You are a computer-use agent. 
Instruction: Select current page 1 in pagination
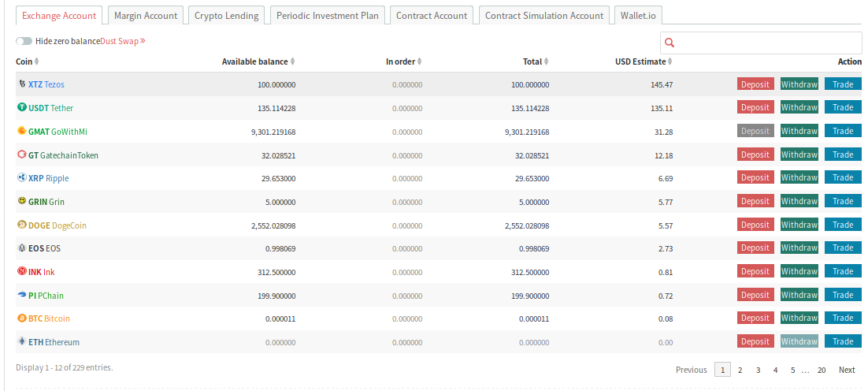pos(722,370)
